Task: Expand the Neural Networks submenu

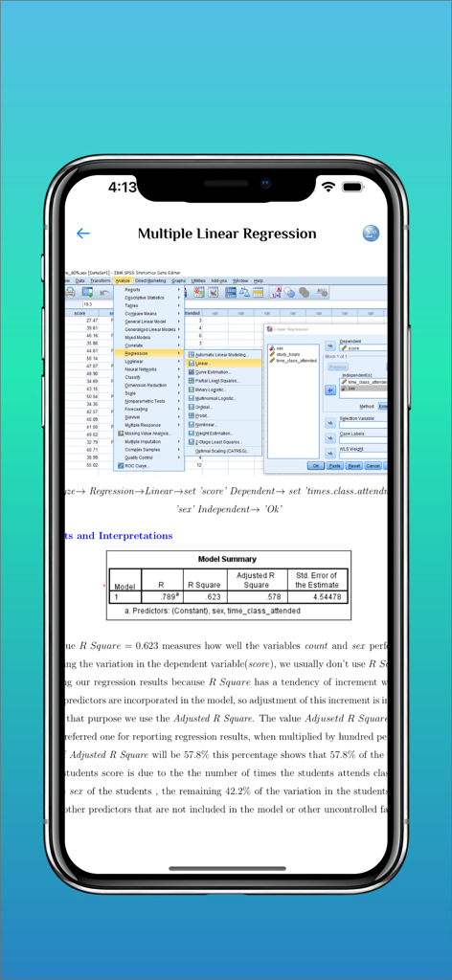Action: (x=148, y=369)
